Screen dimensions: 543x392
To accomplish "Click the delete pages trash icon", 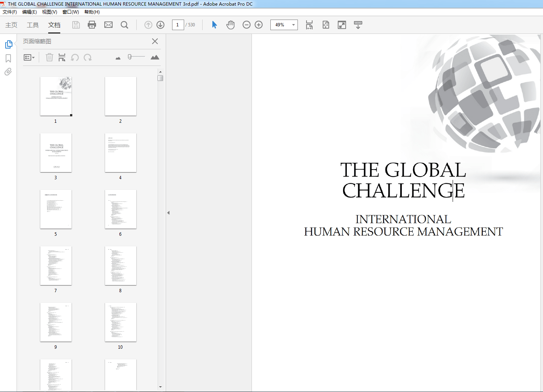I will click(x=49, y=58).
